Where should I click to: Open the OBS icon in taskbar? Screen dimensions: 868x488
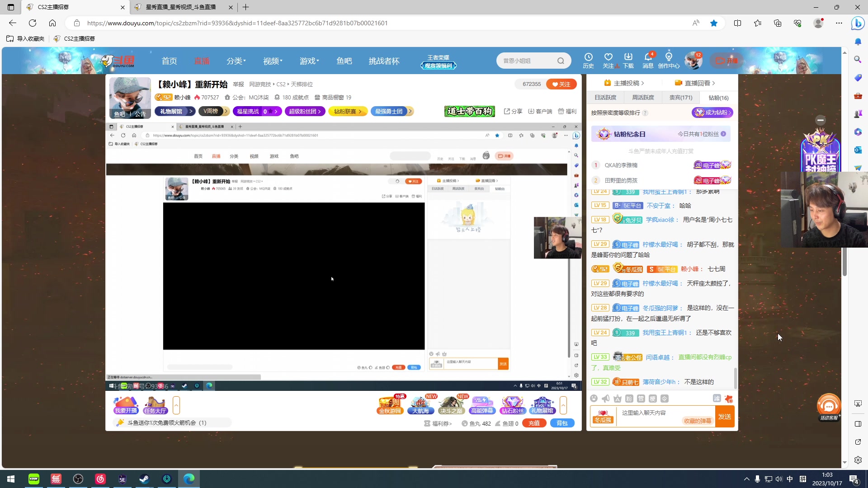pos(78,479)
